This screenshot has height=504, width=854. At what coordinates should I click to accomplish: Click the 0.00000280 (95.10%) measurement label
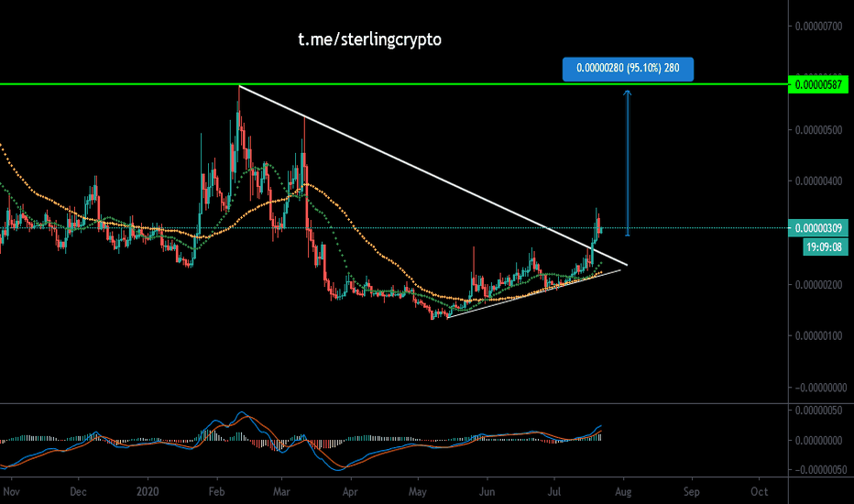pyautogui.click(x=628, y=69)
